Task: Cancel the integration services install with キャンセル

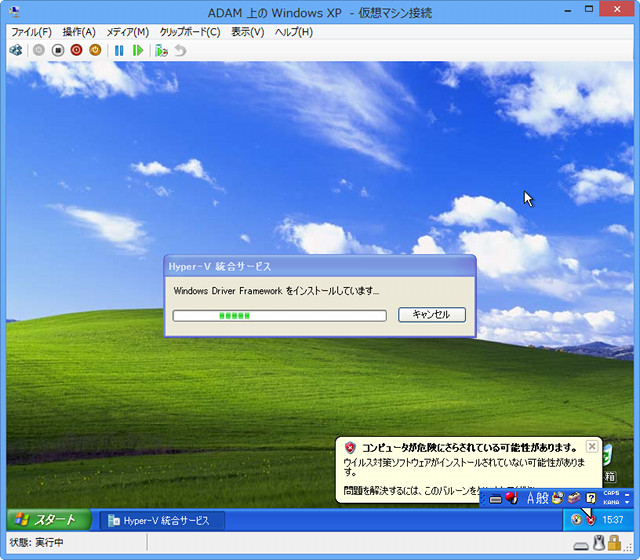Action: 432,315
